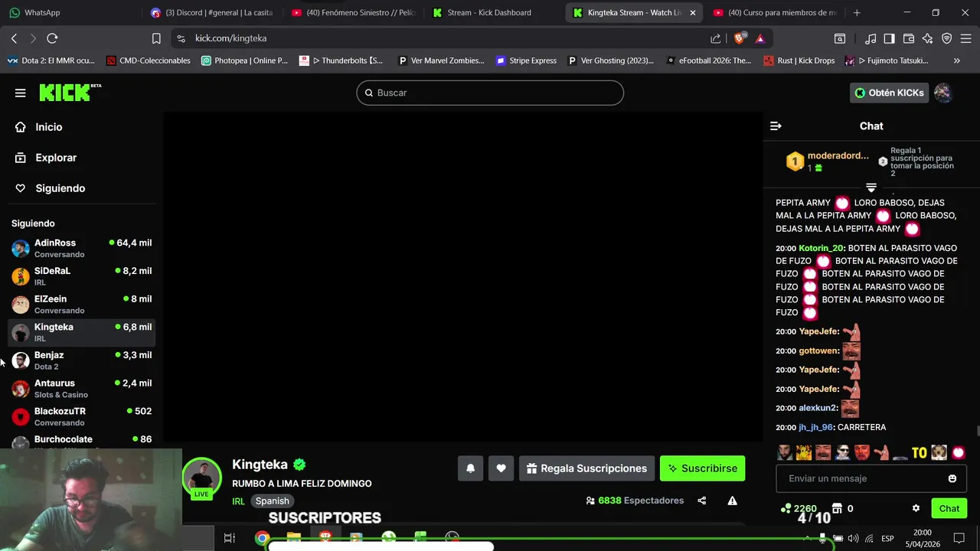Open the user profile avatar menu
Image resolution: width=980 pixels, height=551 pixels.
click(x=943, y=93)
